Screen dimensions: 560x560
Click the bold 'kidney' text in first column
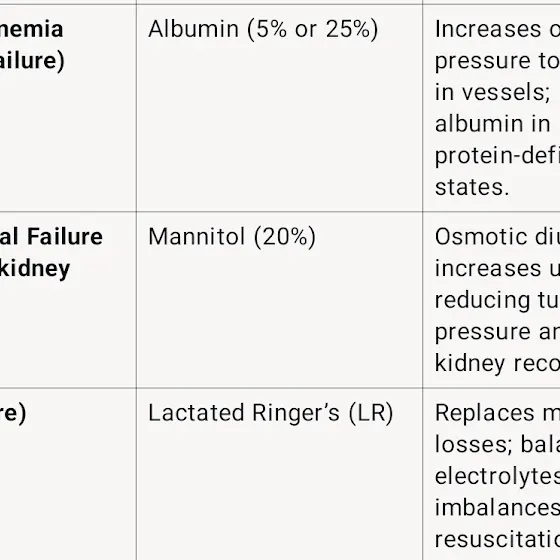click(35, 269)
